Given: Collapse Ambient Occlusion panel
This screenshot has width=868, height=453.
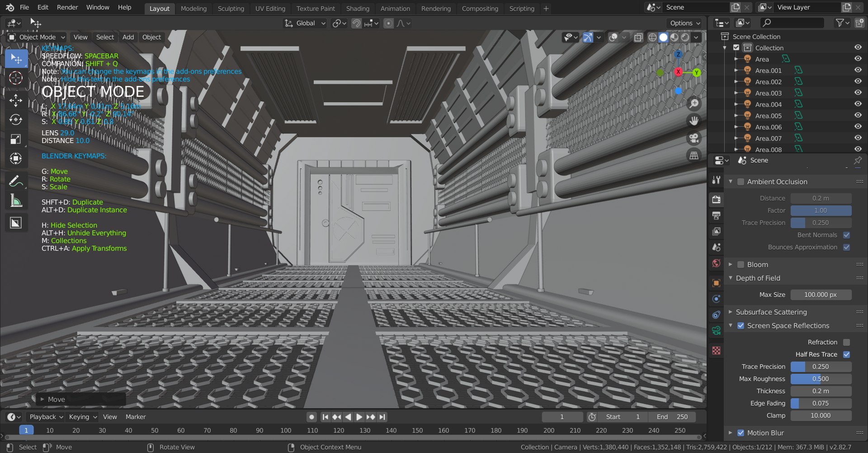Looking at the screenshot, I should [731, 181].
